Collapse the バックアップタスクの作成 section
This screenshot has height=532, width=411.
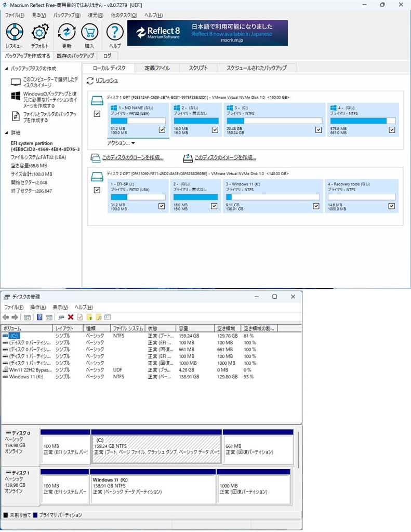[x=6, y=69]
